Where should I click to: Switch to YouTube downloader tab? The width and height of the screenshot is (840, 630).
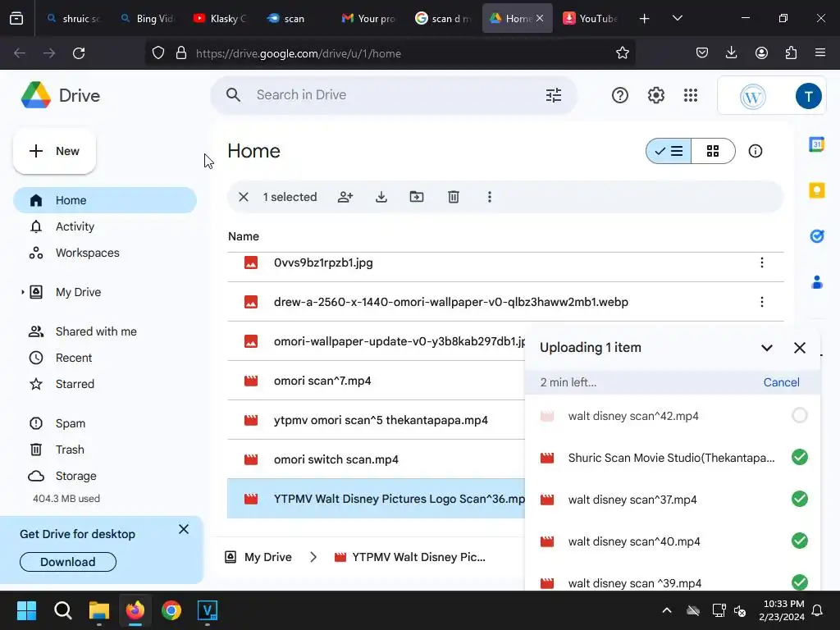pos(591,18)
